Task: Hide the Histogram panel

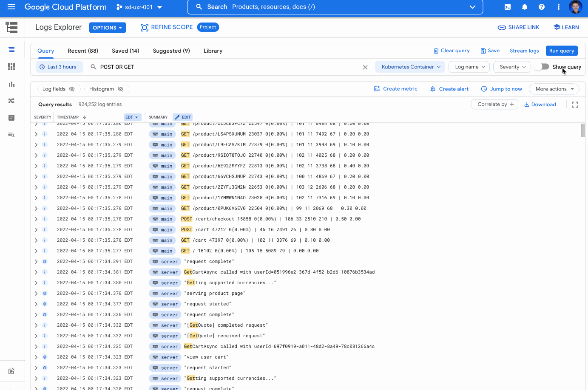Action: (120, 89)
